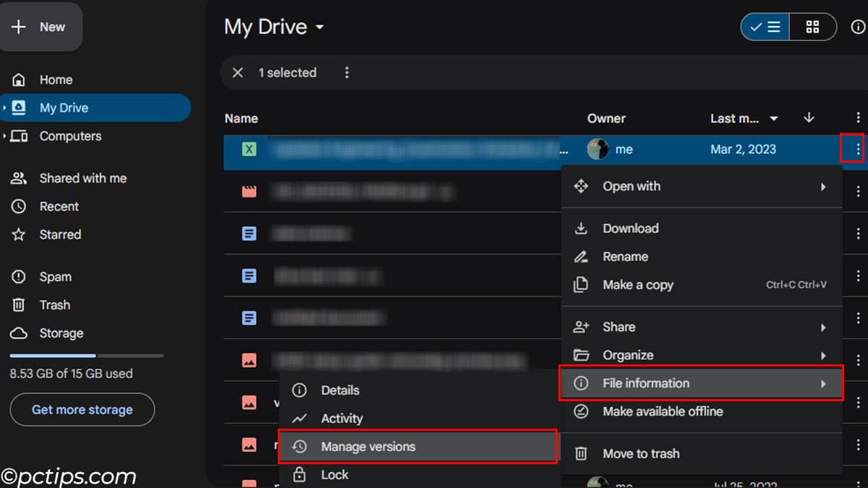Open header row more options
Screen dimensions: 868x488
click(x=858, y=118)
